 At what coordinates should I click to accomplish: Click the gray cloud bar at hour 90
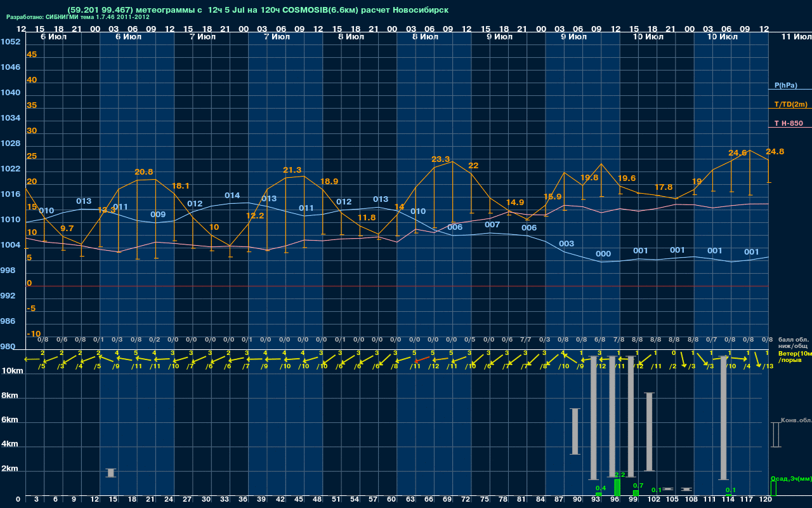click(x=575, y=431)
